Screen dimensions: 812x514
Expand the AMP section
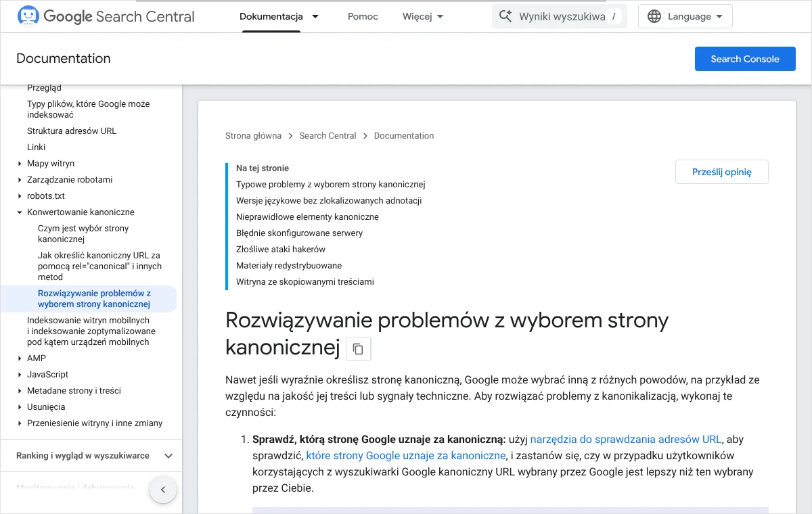(x=20, y=358)
